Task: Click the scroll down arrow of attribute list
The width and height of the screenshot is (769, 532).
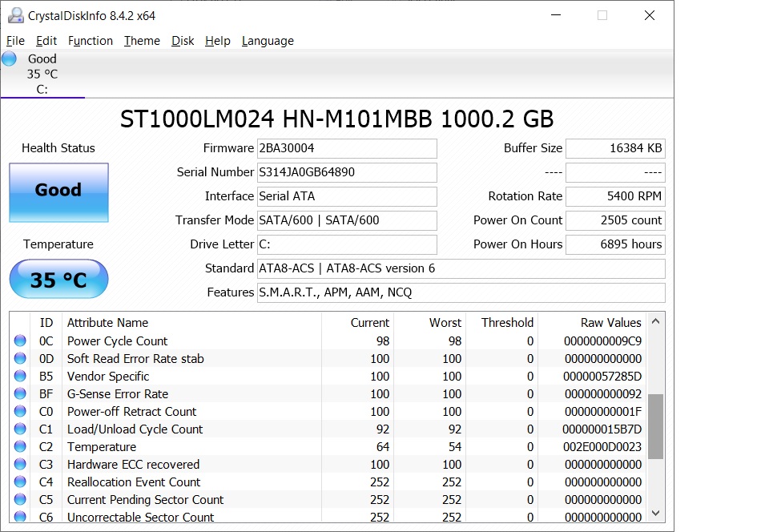Action: pos(656,513)
